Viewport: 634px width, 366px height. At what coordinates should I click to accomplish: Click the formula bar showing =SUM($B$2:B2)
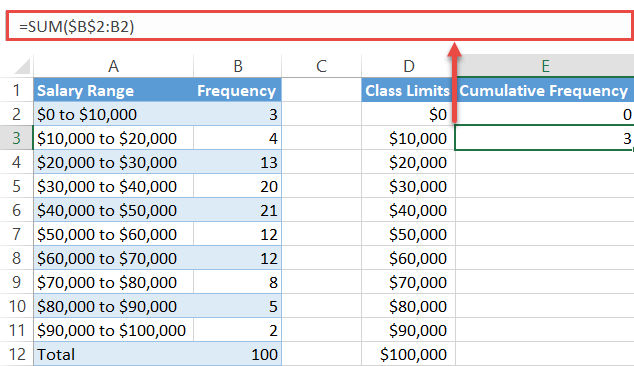click(320, 26)
